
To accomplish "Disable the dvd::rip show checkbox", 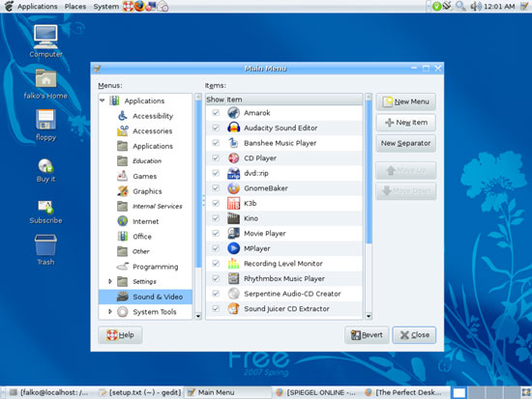I will click(216, 173).
